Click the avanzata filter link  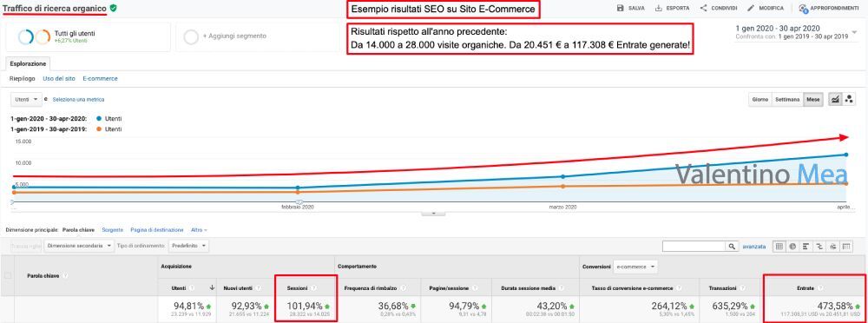[753, 246]
